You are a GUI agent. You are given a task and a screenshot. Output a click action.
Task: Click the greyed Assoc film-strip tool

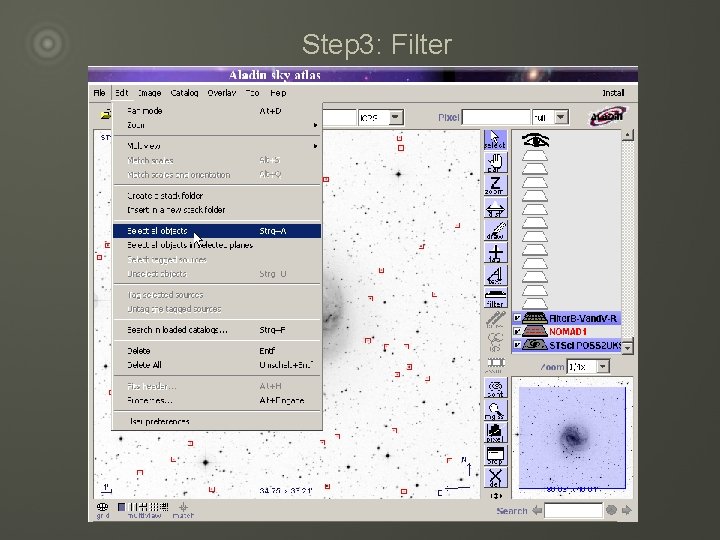(x=495, y=365)
